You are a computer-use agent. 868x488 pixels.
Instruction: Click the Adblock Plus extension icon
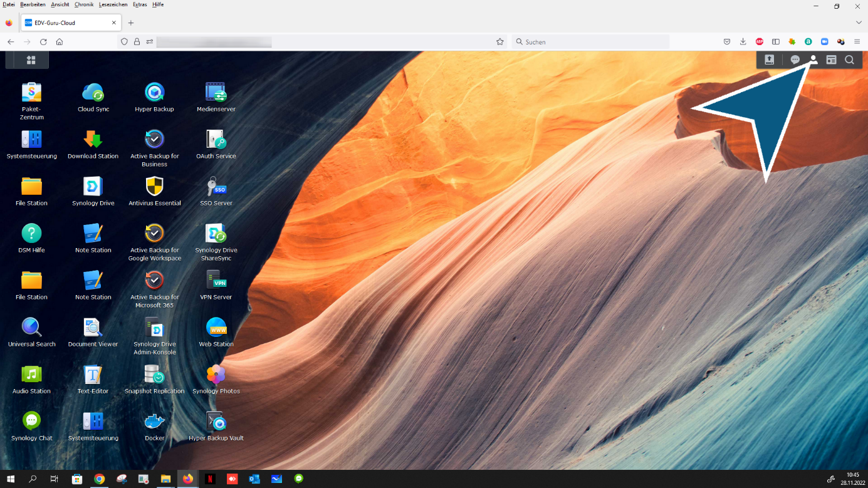click(759, 42)
